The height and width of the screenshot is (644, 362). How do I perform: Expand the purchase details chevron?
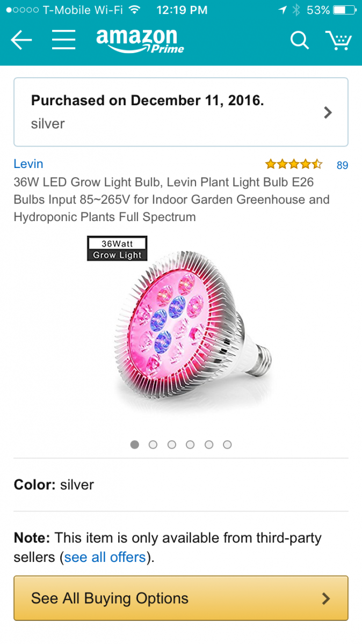tap(328, 112)
